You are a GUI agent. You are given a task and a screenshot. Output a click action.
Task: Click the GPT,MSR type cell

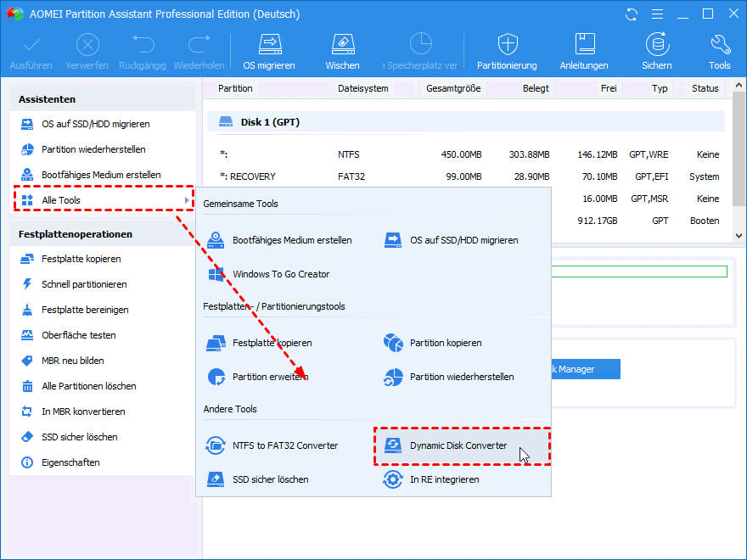click(649, 199)
